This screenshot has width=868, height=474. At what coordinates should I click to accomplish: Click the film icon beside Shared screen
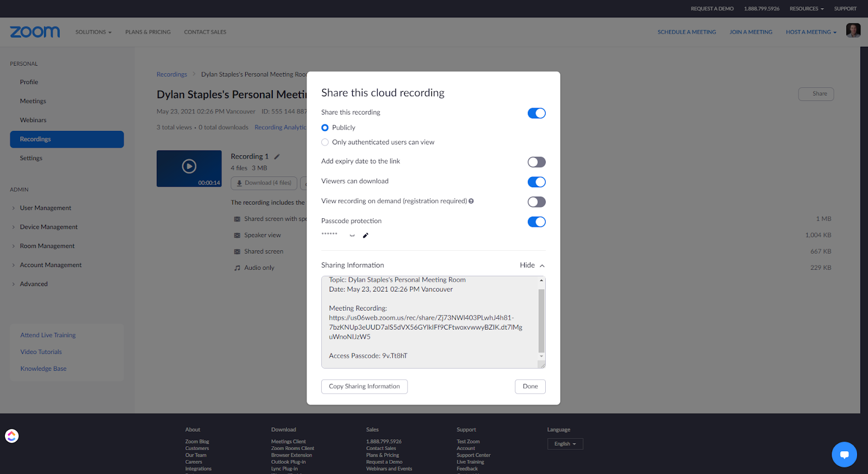(237, 252)
